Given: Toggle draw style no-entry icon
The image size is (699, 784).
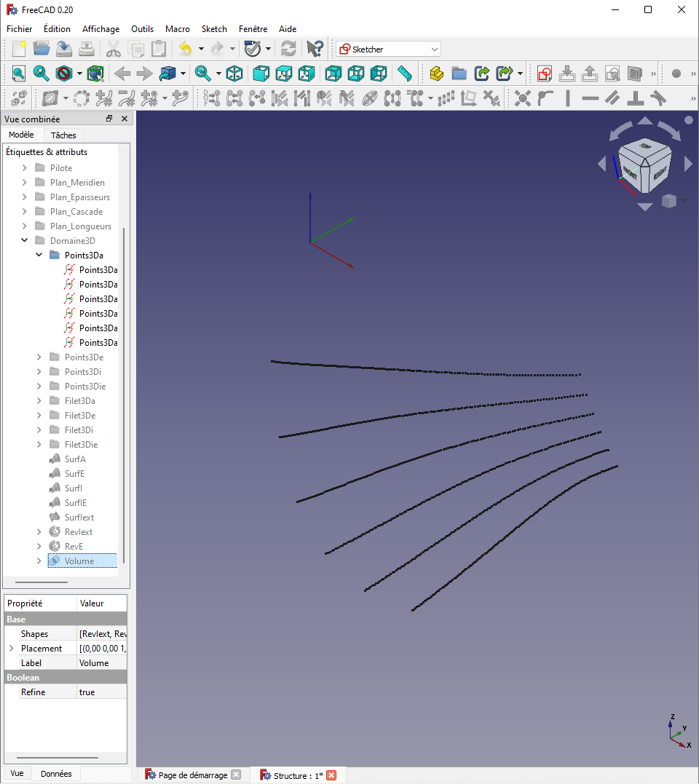Looking at the screenshot, I should [x=64, y=74].
